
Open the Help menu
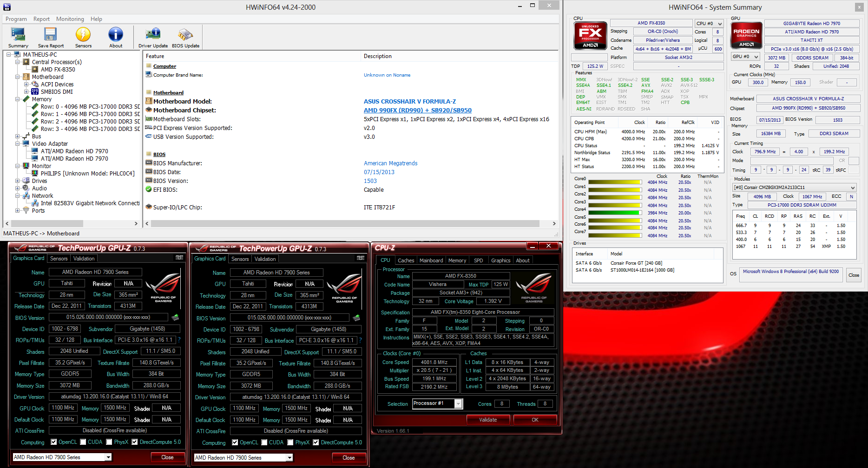click(x=96, y=19)
